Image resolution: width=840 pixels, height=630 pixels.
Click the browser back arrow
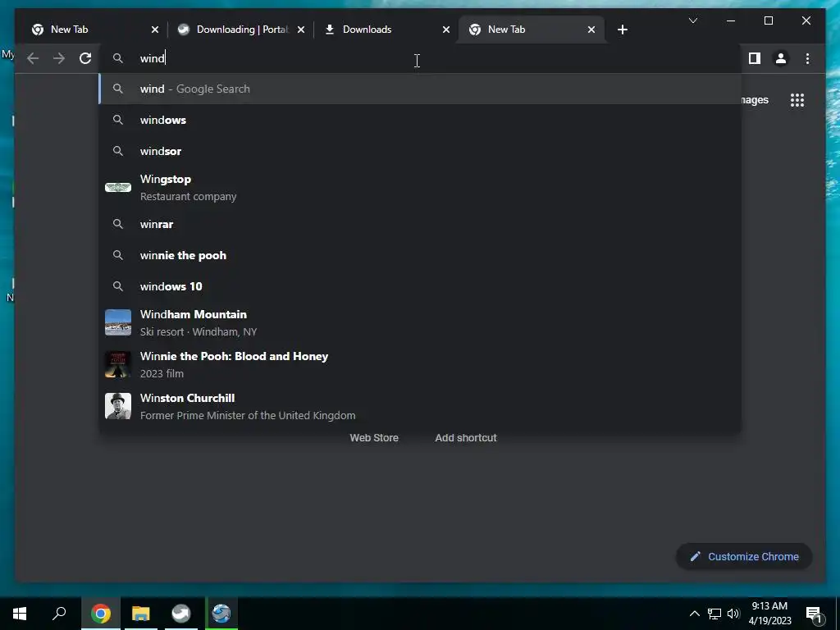[33, 58]
